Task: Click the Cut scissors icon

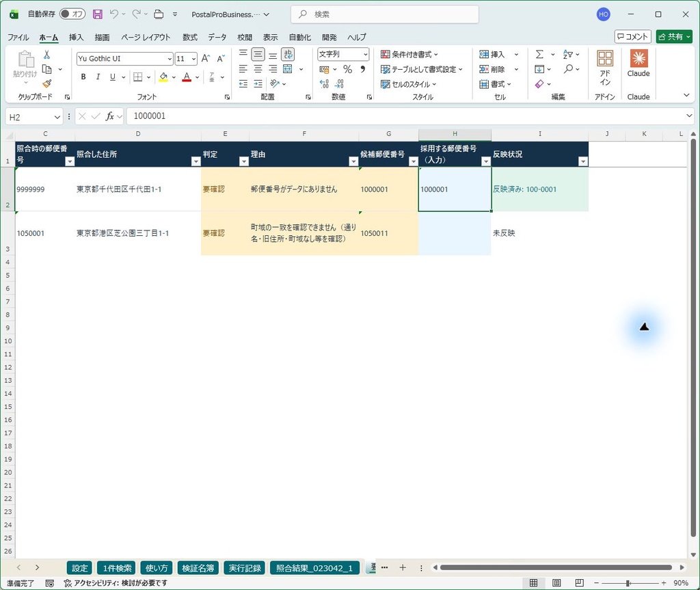Action: click(x=46, y=55)
